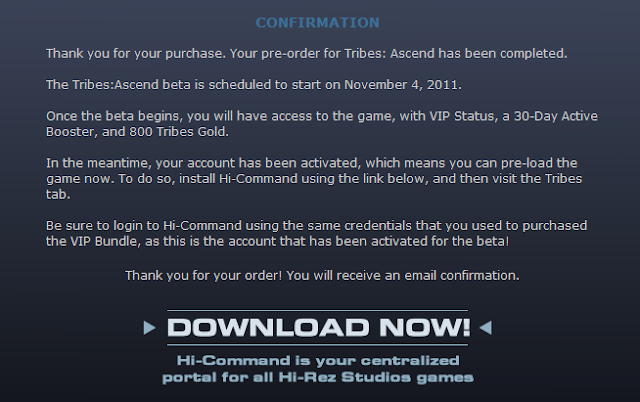Click the left-pointing arrow after DOWNLOAD NOW
Viewport: 640px width, 402px height.
tap(486, 327)
